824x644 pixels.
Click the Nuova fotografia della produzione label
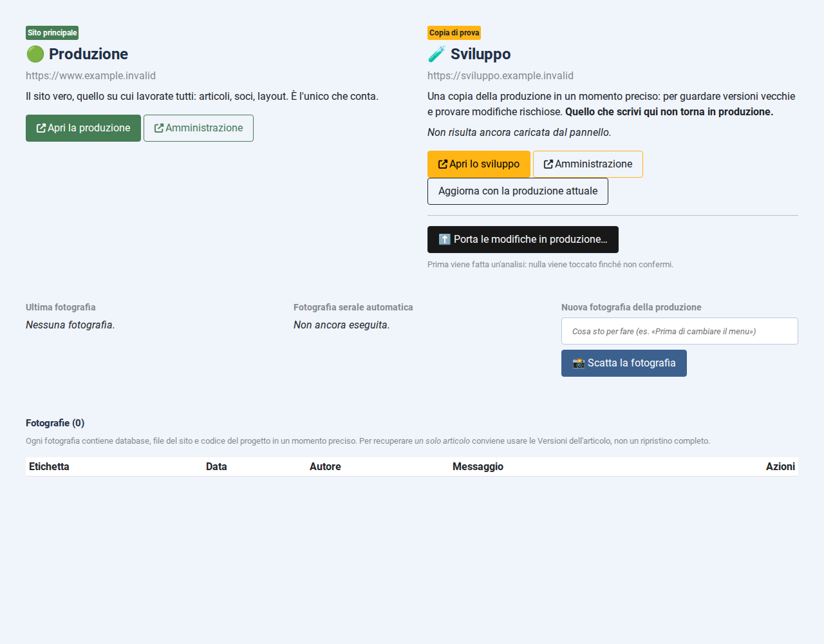632,307
